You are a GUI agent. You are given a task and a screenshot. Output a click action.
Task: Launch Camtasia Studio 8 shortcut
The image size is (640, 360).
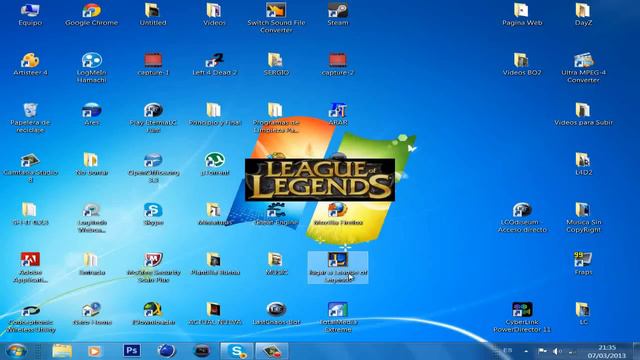tap(30, 168)
